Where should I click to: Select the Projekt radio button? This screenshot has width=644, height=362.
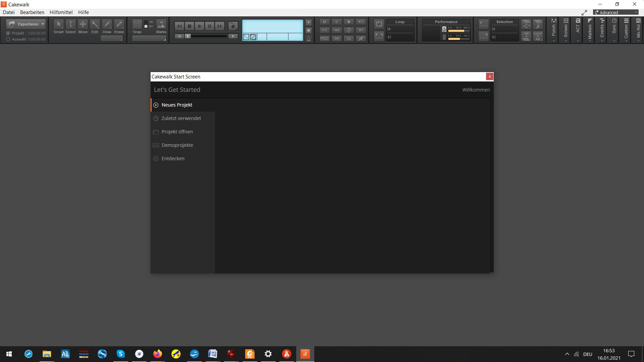coord(8,33)
